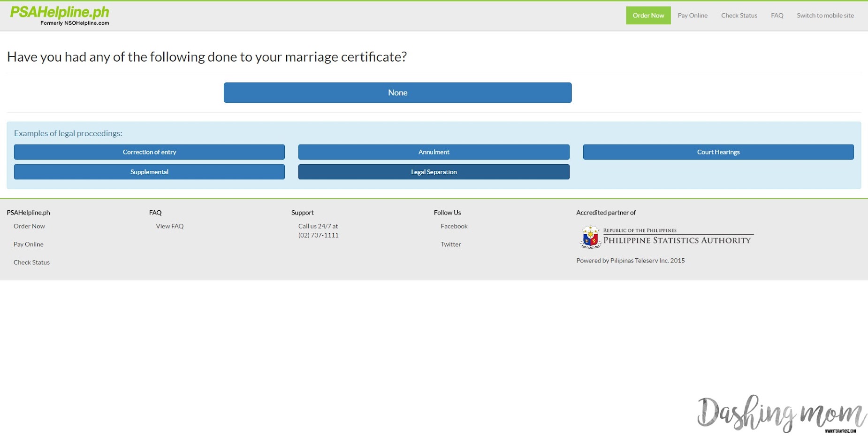Click 'Formerly NSOHelpline.com' tagline text
Image resolution: width=868 pixels, height=445 pixels.
click(75, 23)
